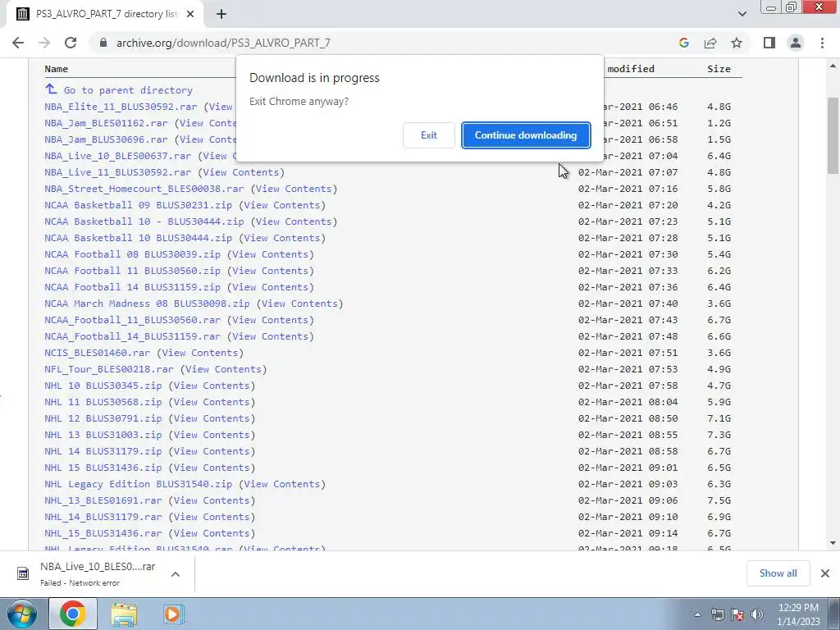Expand the download item options chevron

point(176,573)
